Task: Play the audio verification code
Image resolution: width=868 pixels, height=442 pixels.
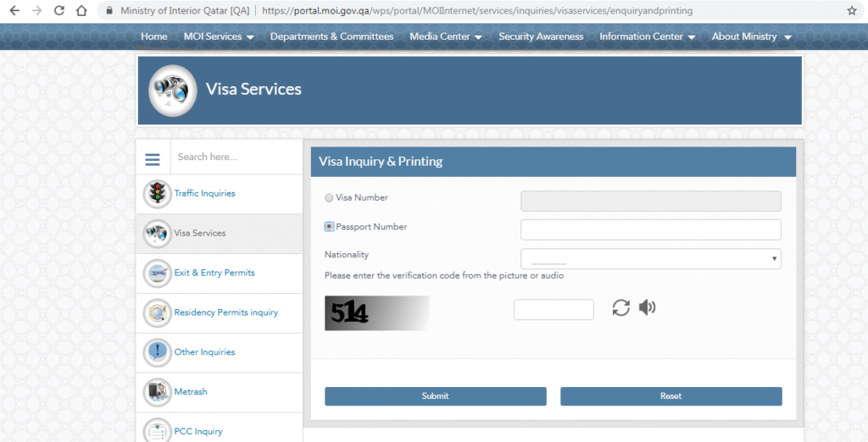Action: 648,307
